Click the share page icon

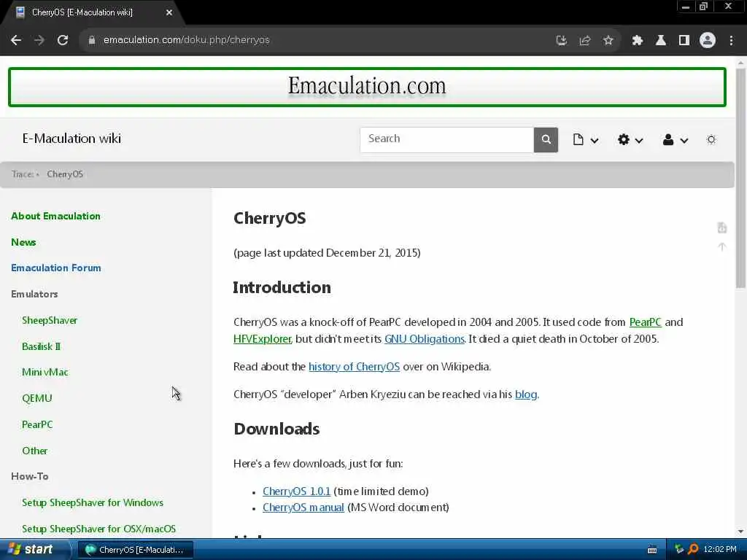pyautogui.click(x=585, y=41)
